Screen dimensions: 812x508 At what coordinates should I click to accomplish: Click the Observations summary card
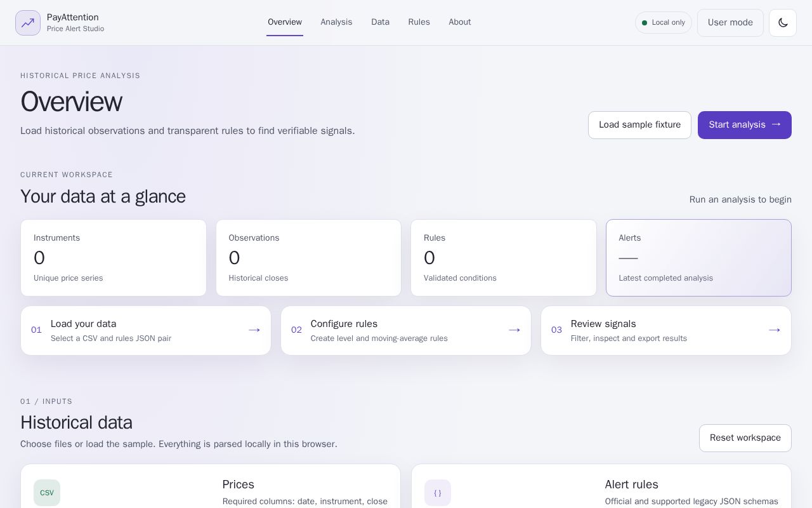308,258
